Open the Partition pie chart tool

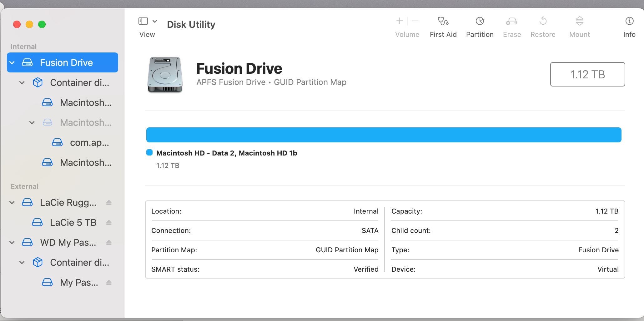click(480, 21)
